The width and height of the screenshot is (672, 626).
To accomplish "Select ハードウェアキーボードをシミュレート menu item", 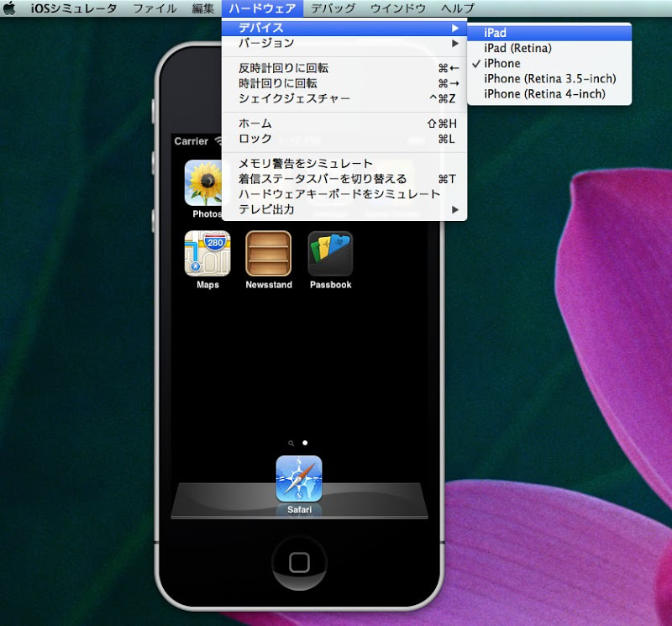I will (x=344, y=194).
